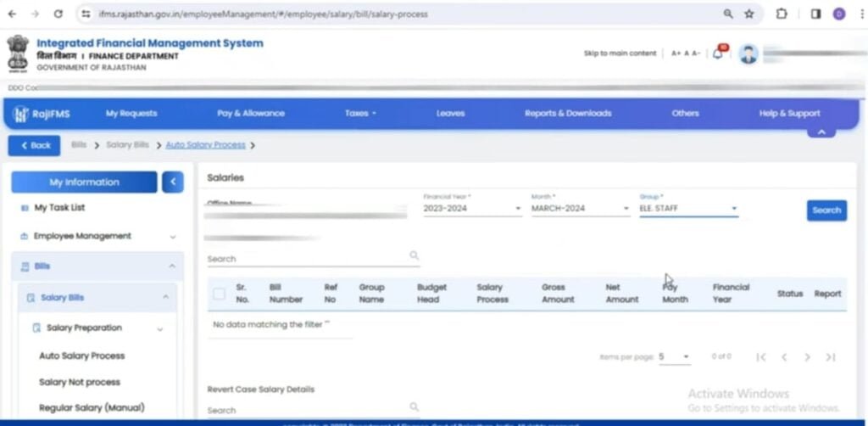This screenshot has height=426, width=868.
Task: Open the Chrome profile avatar
Action: tap(839, 14)
